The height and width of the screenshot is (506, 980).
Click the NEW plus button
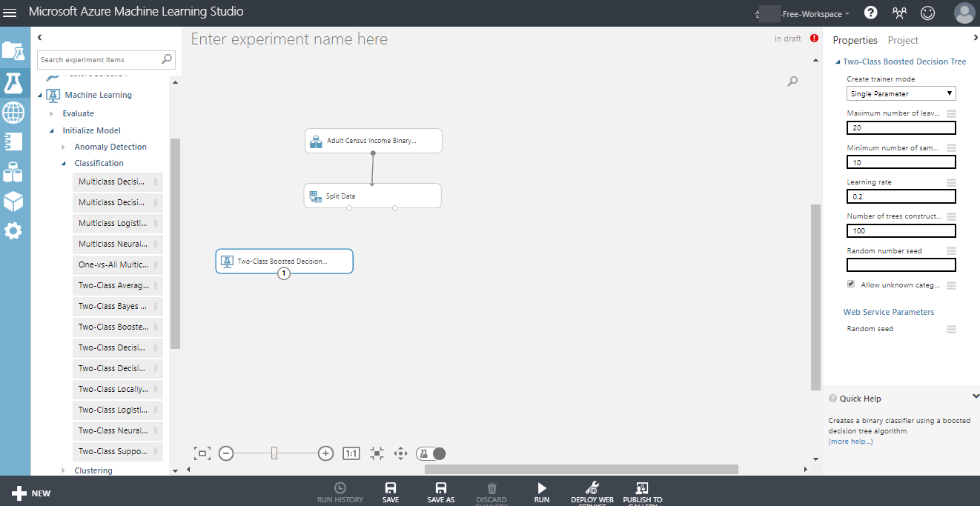(31, 493)
